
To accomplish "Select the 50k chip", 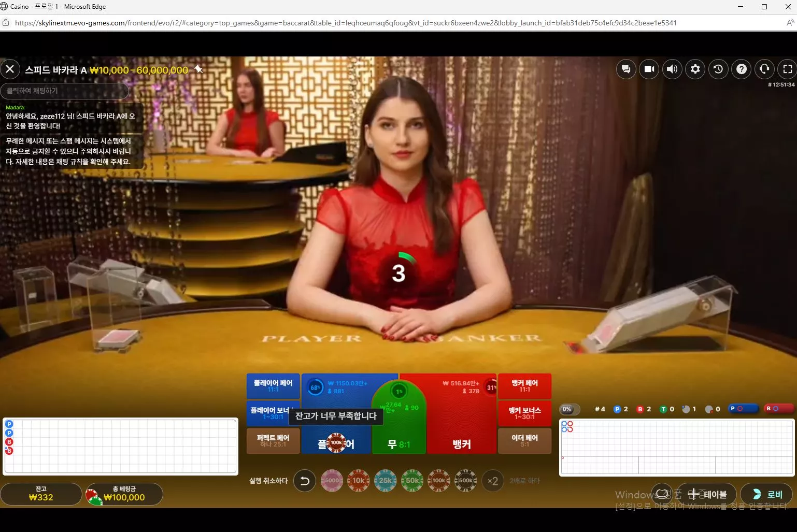I will pyautogui.click(x=412, y=481).
